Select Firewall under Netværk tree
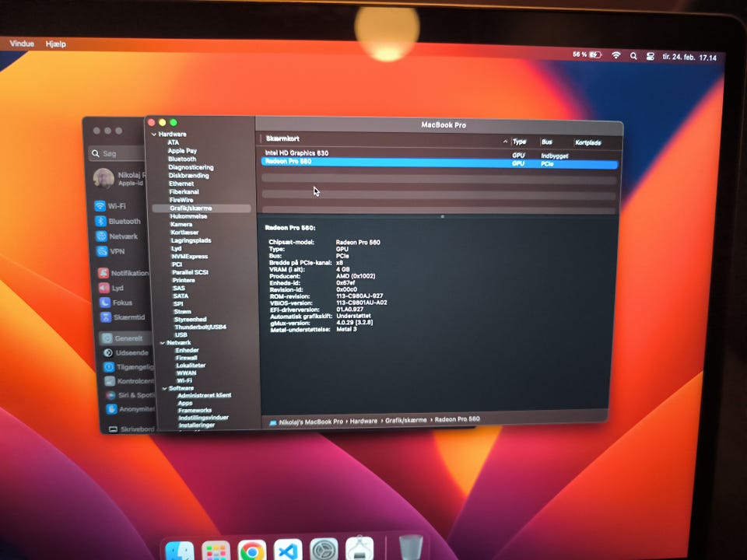Viewport: 747px width, 560px height. [187, 358]
